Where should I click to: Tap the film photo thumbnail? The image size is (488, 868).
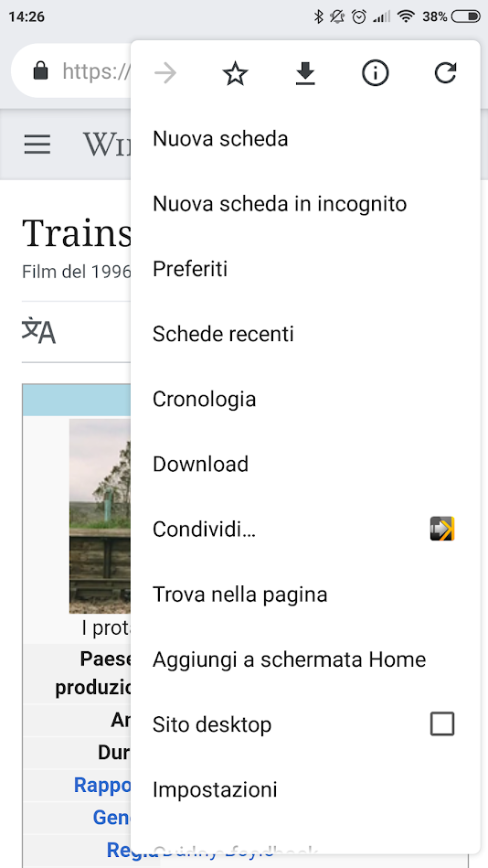click(101, 516)
